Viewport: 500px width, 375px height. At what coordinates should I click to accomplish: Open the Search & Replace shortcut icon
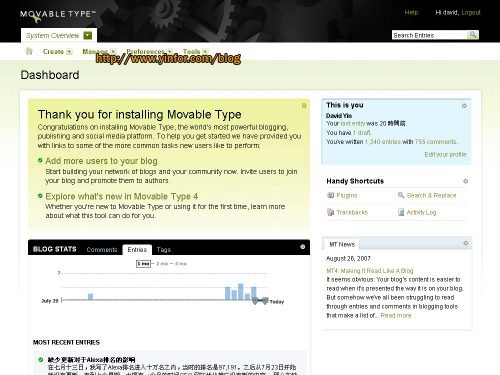(x=401, y=195)
